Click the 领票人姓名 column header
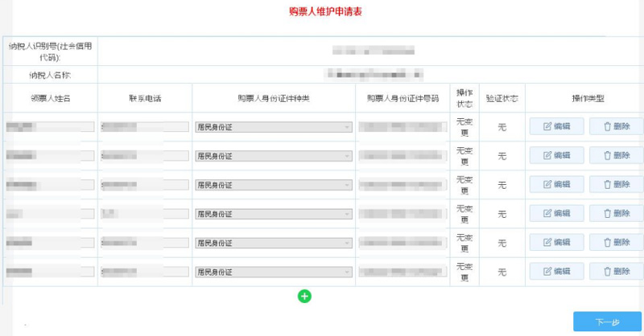Image resolution: width=644 pixels, height=336 pixels. (50, 98)
